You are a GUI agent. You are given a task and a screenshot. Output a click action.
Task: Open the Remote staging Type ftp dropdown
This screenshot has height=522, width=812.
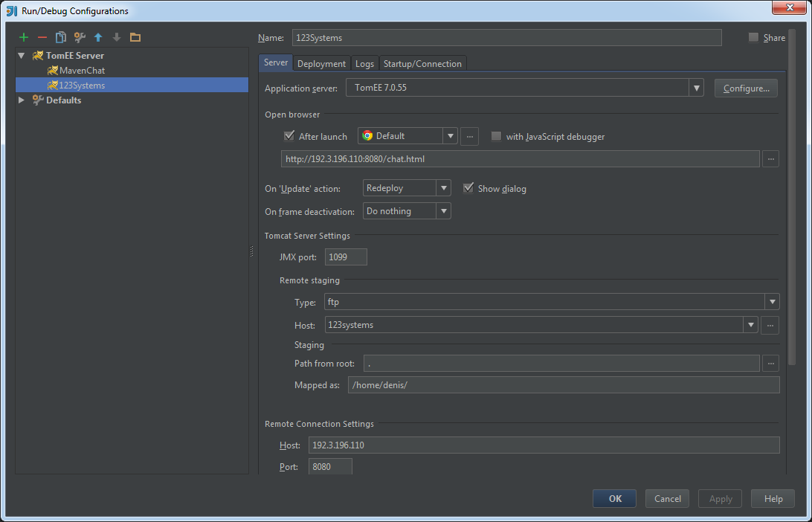pos(772,302)
